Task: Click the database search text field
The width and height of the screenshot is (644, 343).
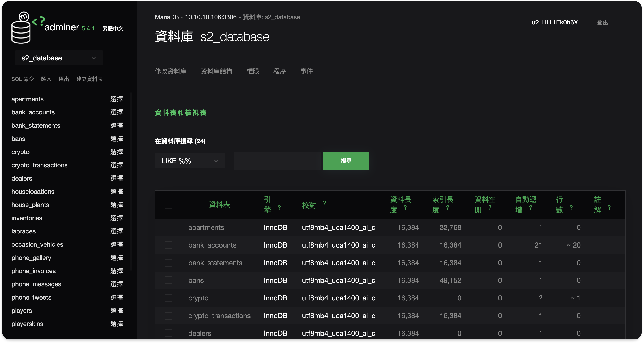Action: click(x=277, y=161)
